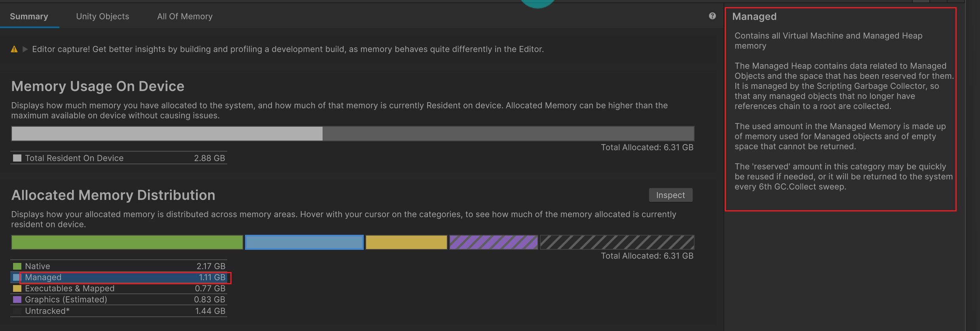Click the yellow Executables segment in distribution bar
The height and width of the screenshot is (331, 980).
click(x=406, y=242)
